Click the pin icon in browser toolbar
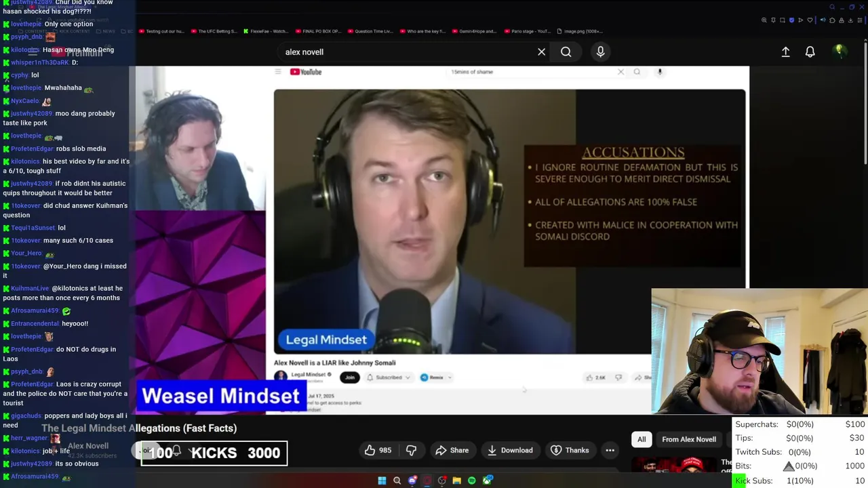 click(x=773, y=20)
